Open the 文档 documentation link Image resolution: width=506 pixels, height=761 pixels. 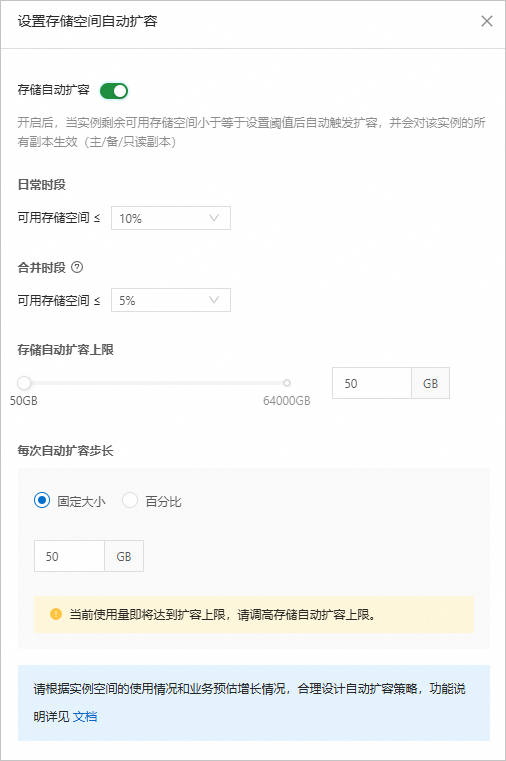(85, 716)
